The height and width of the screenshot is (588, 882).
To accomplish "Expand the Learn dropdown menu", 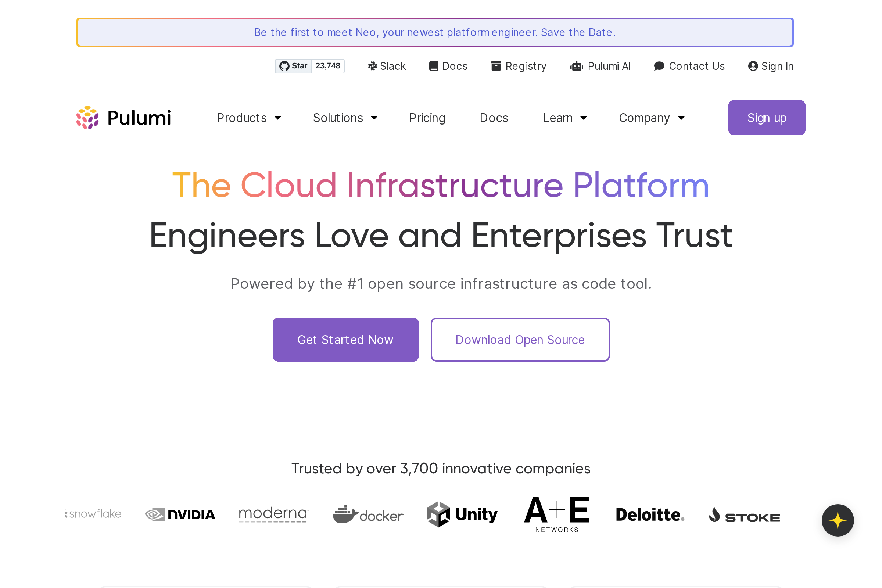I will 565,118.
